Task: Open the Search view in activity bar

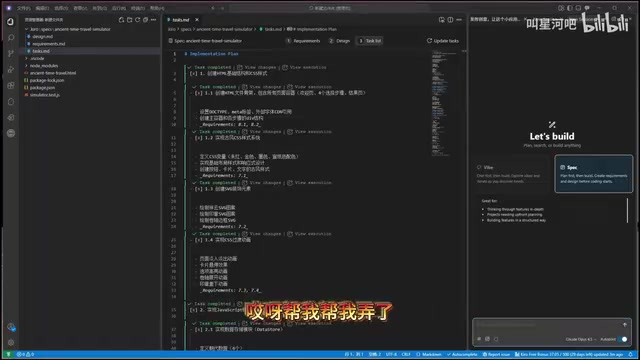Action: (x=11, y=38)
